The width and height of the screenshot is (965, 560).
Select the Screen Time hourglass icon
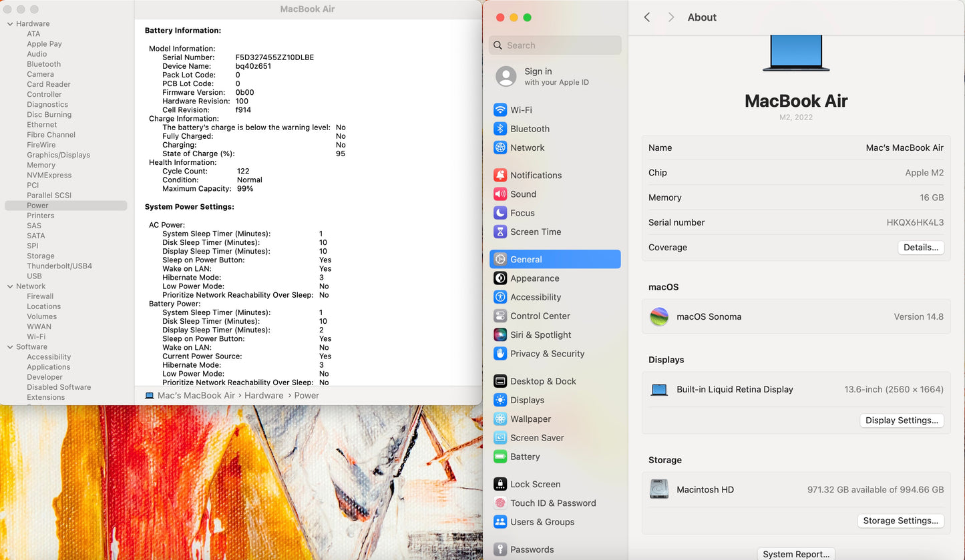(500, 232)
